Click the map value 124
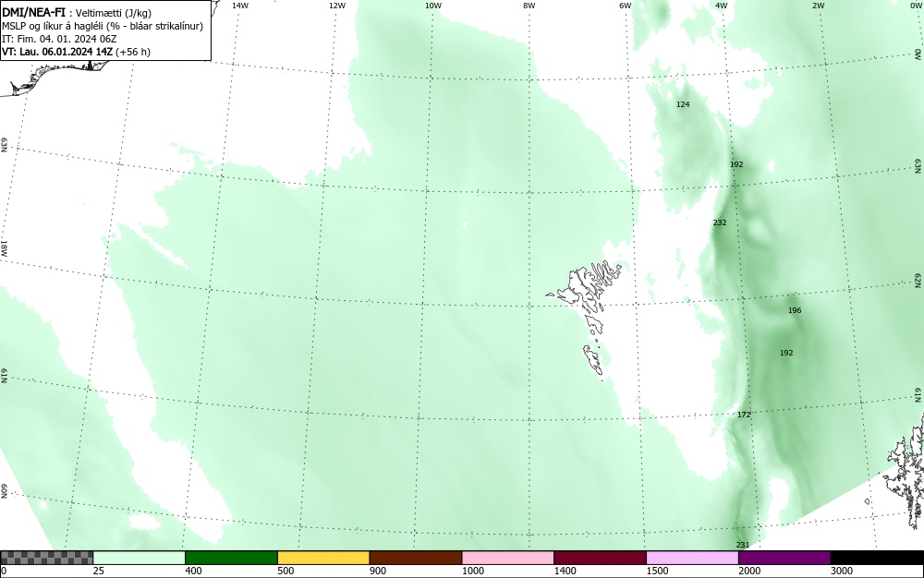Viewport: 924px width, 578px height. [x=683, y=104]
